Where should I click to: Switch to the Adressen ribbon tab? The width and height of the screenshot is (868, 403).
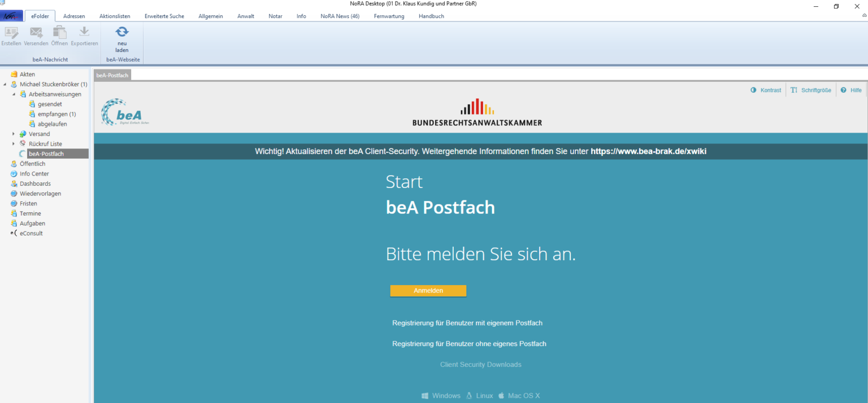pos(74,16)
